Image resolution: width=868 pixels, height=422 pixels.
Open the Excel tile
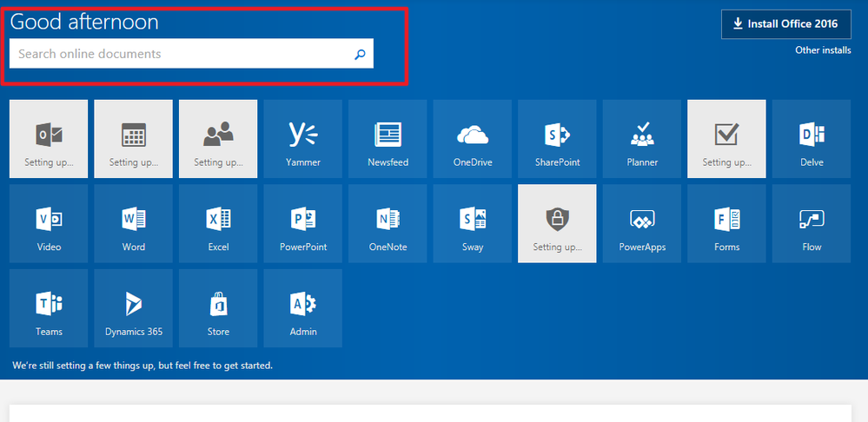[218, 223]
